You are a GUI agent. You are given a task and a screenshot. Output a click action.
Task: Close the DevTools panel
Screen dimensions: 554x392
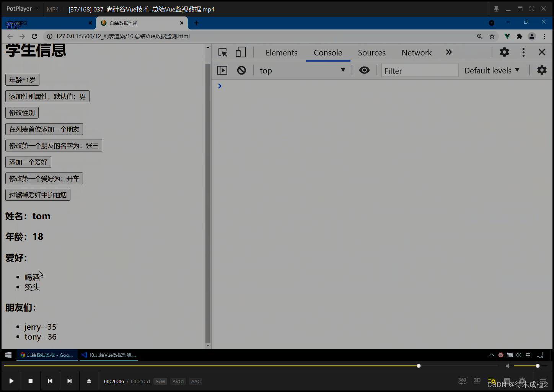(x=542, y=52)
